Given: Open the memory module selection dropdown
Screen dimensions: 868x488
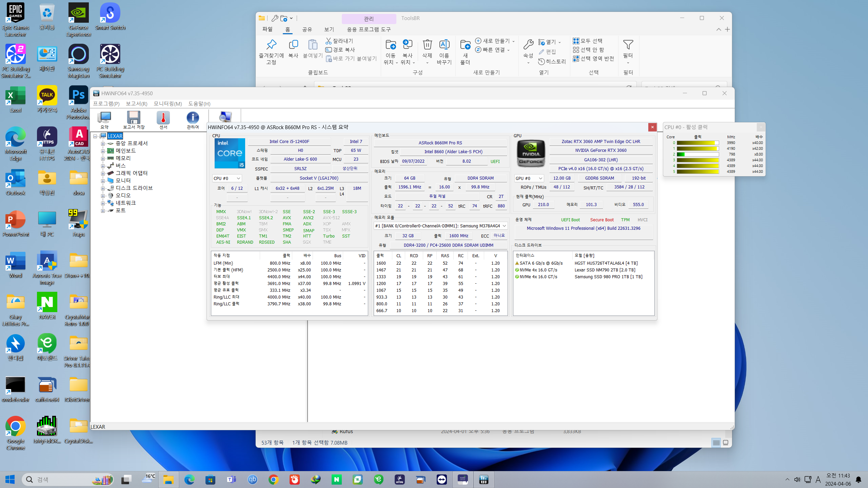Looking at the screenshot, I should (x=440, y=226).
